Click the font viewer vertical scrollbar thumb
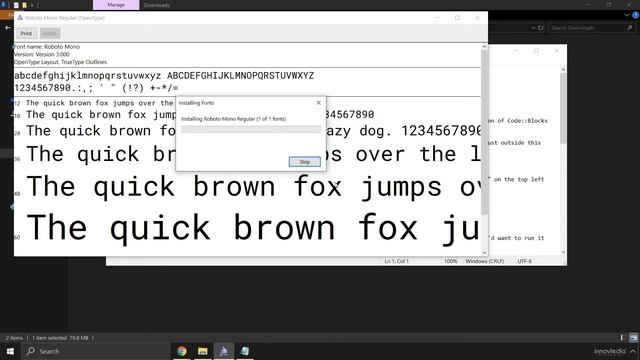 pos(484,132)
